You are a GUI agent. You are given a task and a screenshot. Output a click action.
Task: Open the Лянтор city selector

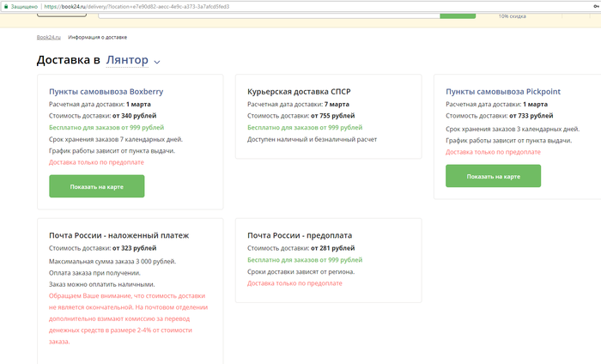127,60
